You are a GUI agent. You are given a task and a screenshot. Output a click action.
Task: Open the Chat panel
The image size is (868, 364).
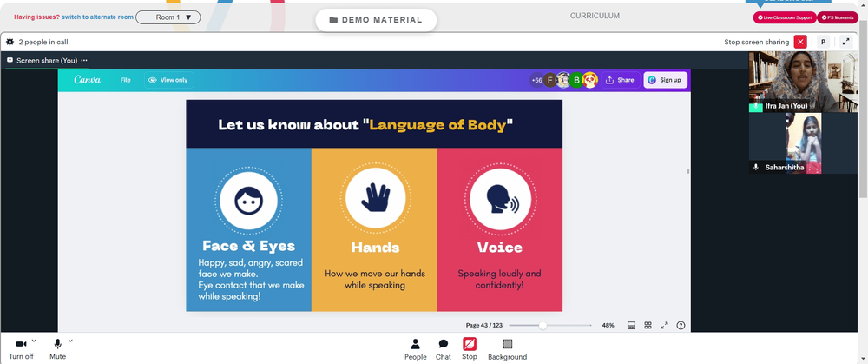[x=444, y=349]
